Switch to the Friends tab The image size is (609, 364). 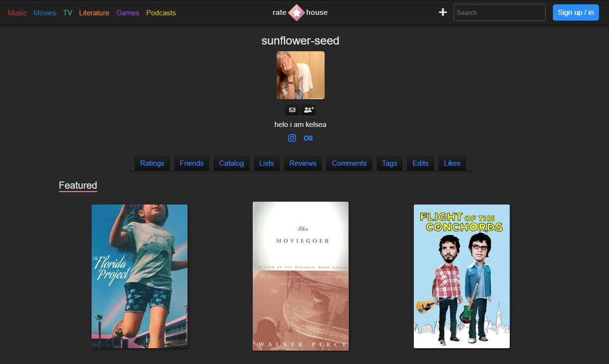[192, 163]
